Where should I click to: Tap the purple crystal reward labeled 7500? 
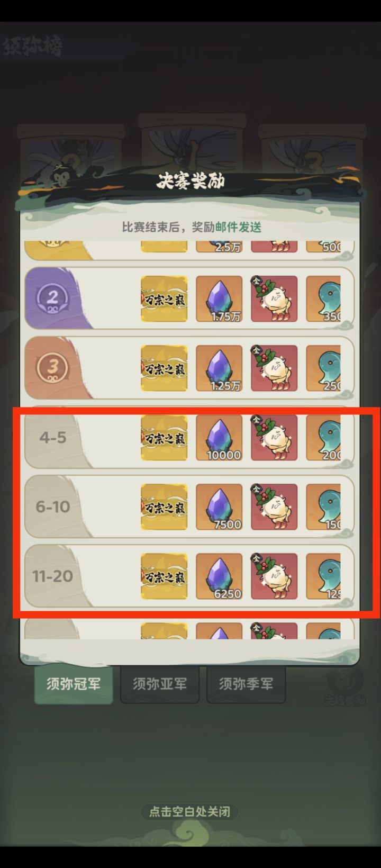click(219, 507)
